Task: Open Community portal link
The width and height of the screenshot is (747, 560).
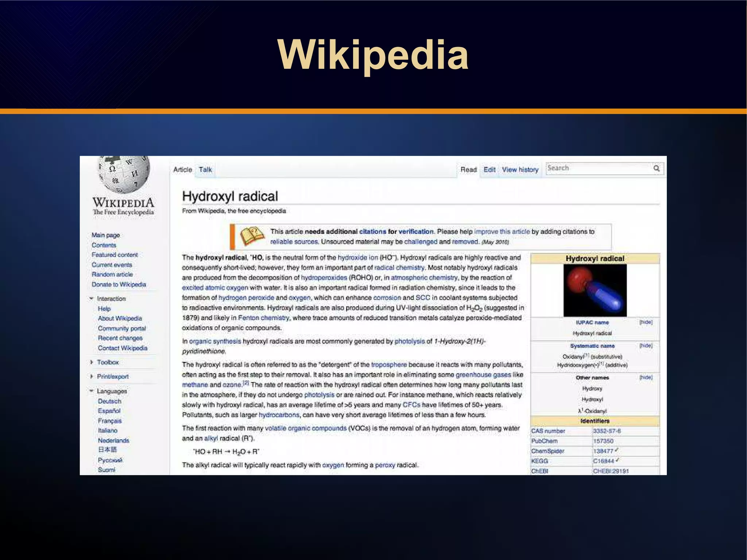Action: coord(122,328)
